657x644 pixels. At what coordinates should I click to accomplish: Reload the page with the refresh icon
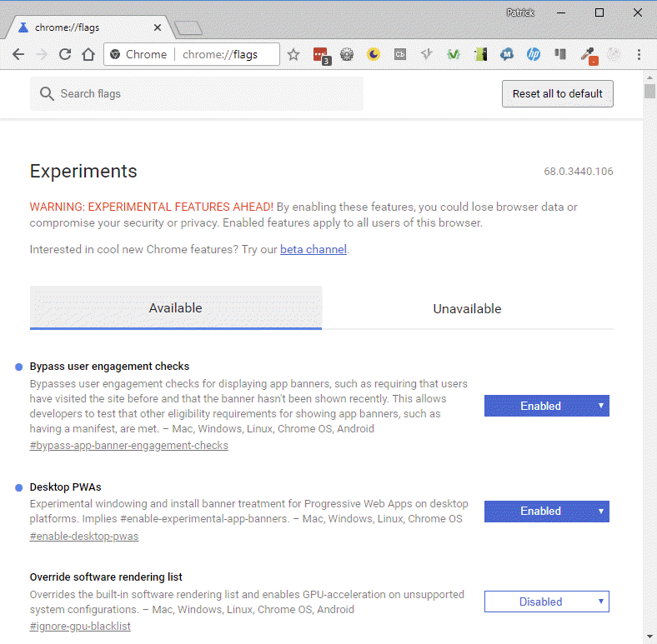coord(65,55)
